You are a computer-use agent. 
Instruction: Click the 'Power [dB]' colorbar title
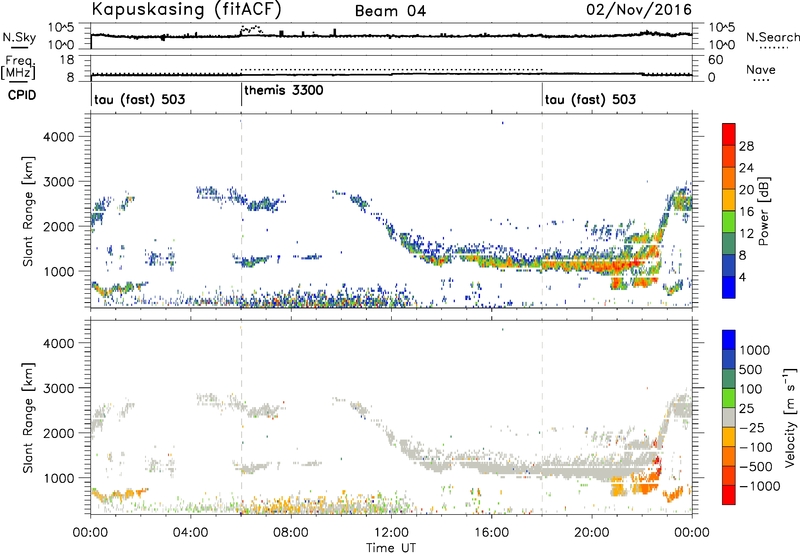click(764, 211)
